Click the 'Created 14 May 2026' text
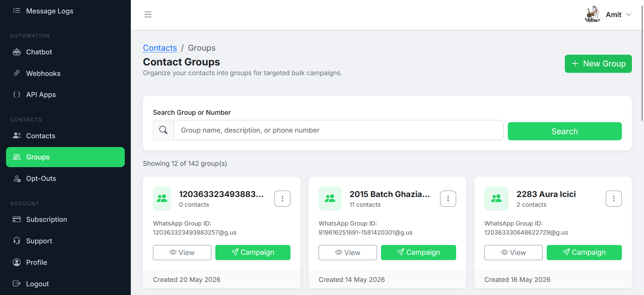This screenshot has width=644, height=295. [352, 280]
